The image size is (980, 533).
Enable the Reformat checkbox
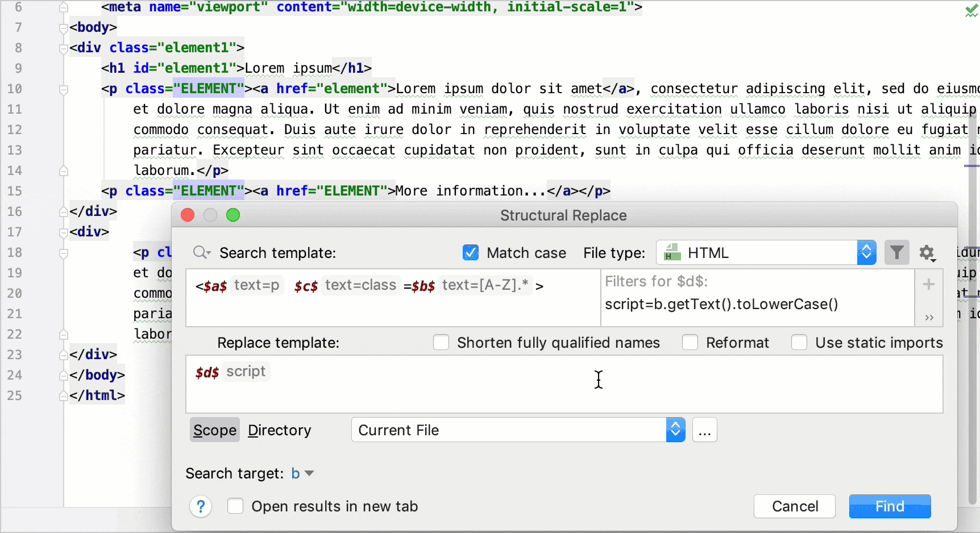coord(690,342)
